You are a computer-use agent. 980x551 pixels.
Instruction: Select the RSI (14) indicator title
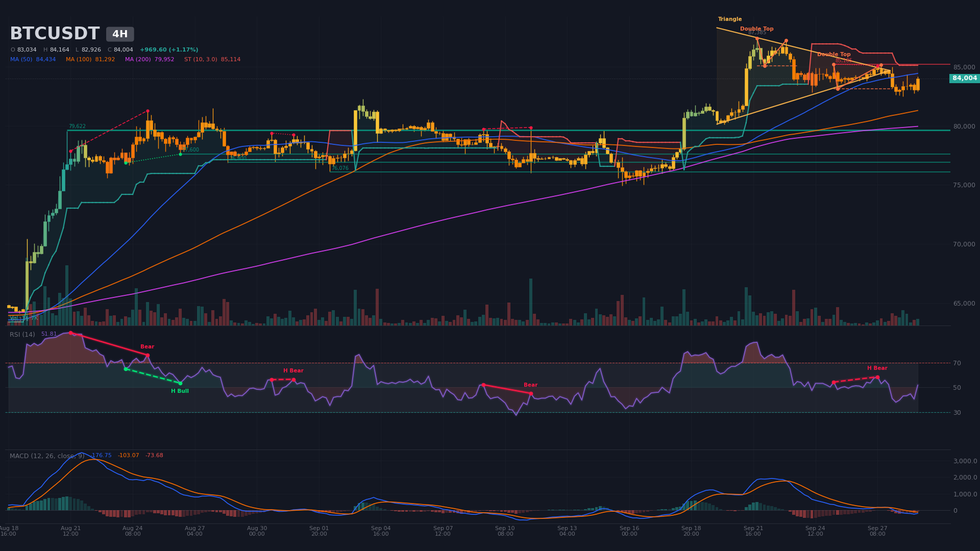click(22, 335)
